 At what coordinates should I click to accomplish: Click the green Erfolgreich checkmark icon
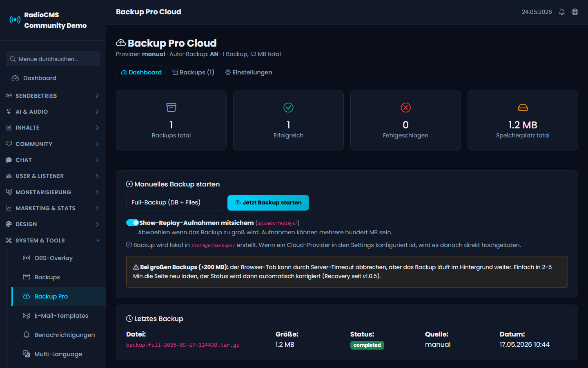click(x=288, y=108)
